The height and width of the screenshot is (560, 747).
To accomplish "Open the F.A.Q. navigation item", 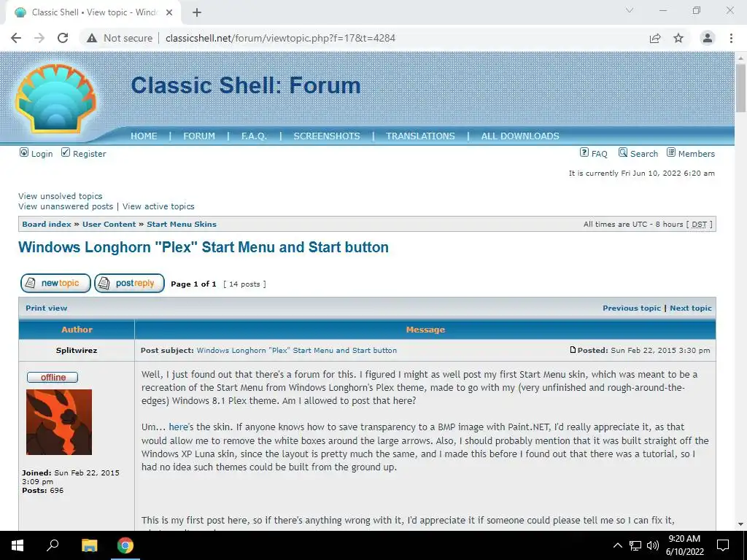I will 254,136.
